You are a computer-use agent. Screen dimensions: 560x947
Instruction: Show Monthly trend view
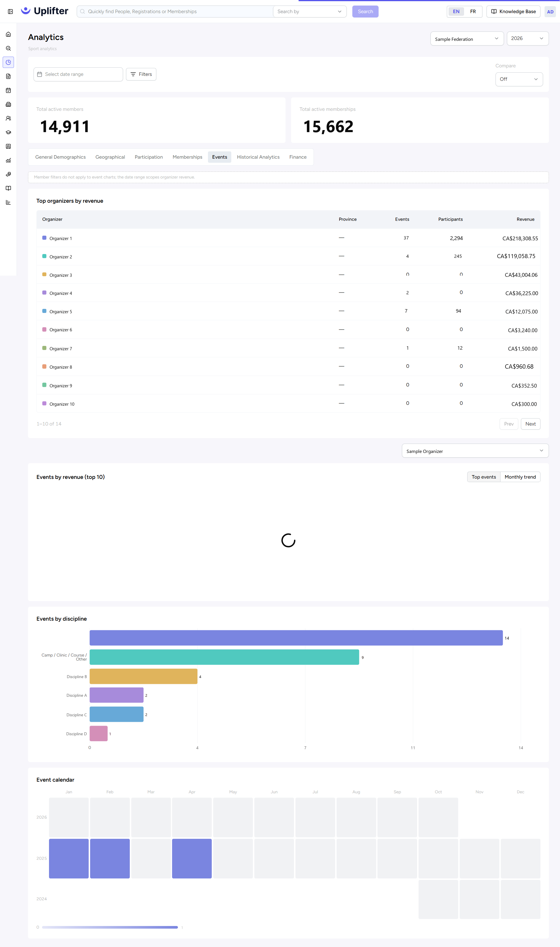pyautogui.click(x=520, y=477)
